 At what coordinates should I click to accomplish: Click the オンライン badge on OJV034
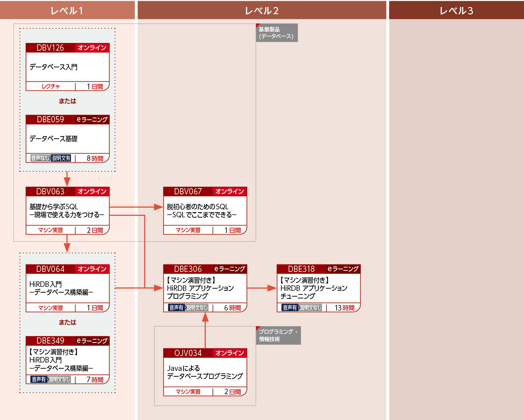[230, 353]
